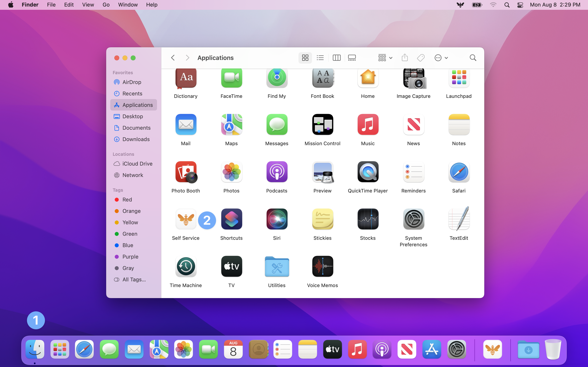Image resolution: width=588 pixels, height=367 pixels.
Task: Open Voice Memos app
Action: pyautogui.click(x=322, y=266)
